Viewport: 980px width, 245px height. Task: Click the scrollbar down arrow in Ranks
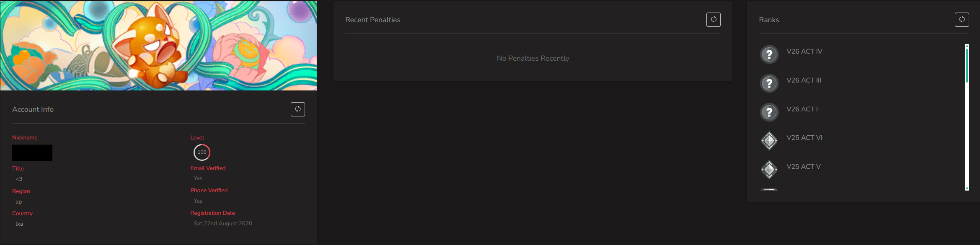click(x=967, y=189)
